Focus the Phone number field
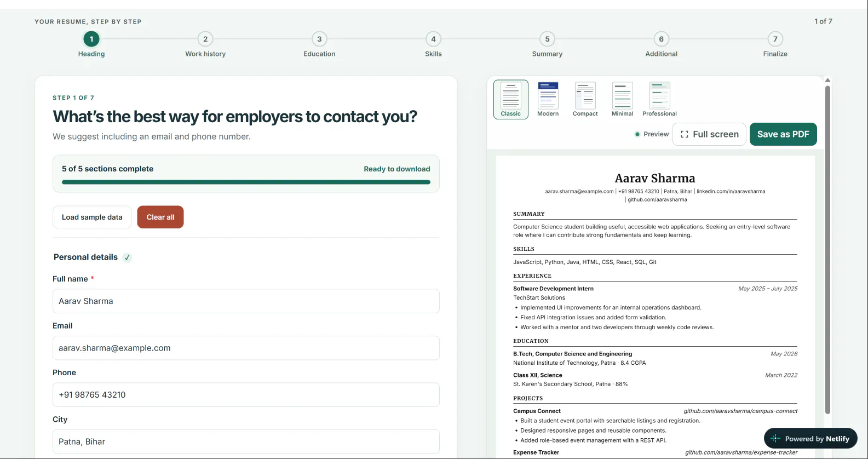868x459 pixels. pyautogui.click(x=246, y=395)
